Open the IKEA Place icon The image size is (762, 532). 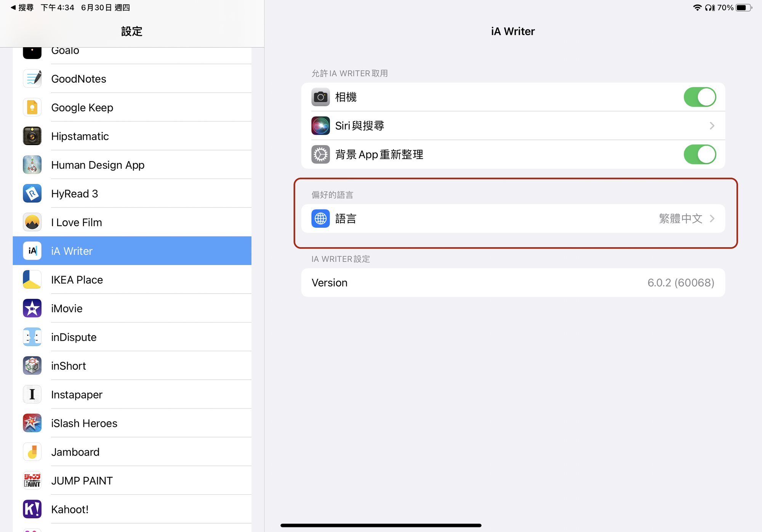[x=32, y=280]
